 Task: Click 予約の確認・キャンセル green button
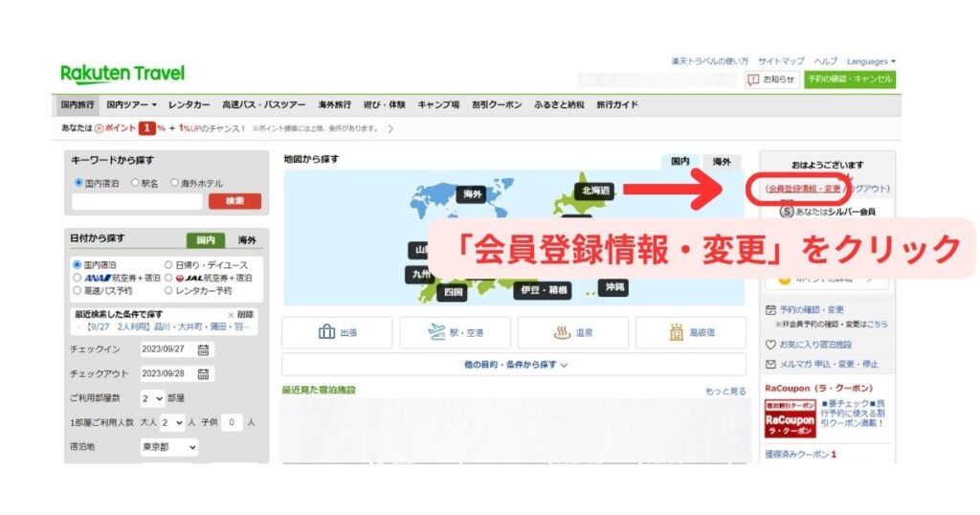tap(850, 79)
